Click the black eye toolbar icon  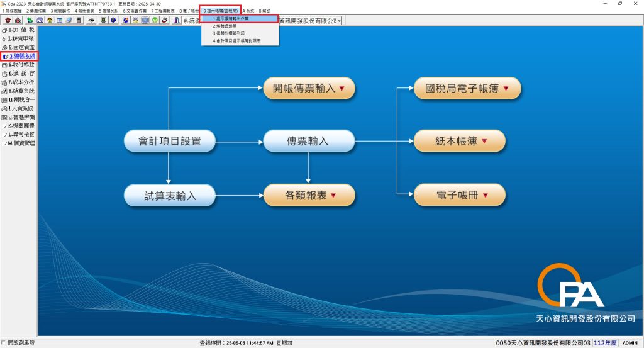click(x=91, y=20)
